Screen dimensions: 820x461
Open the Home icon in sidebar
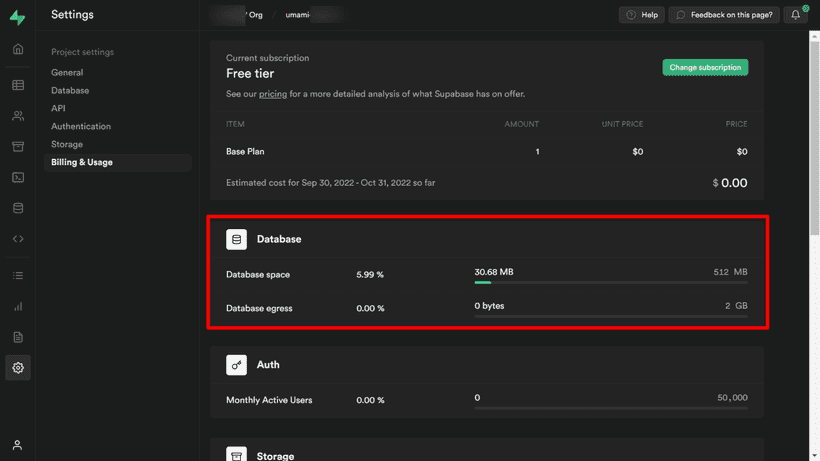(18, 49)
